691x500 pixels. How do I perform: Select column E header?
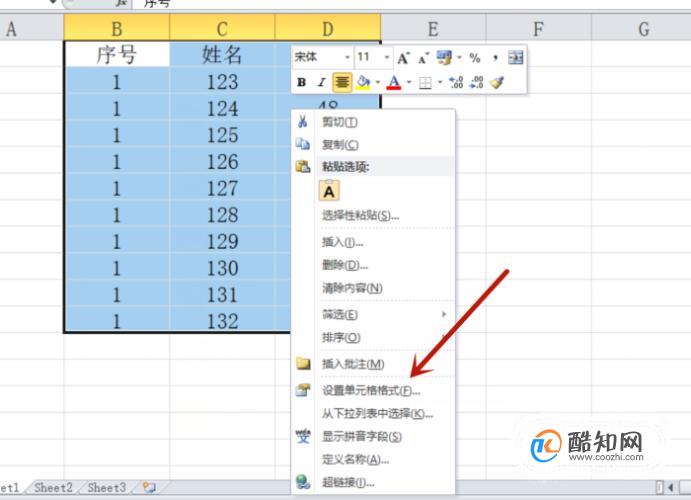(433, 29)
